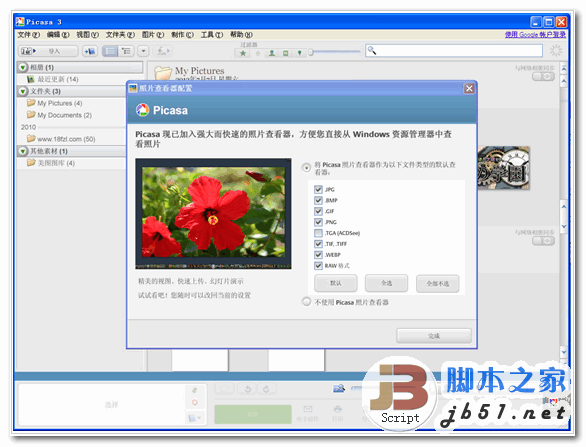Viewport: 586px width, 447px height.
Task: Click the steampunk clock thumbnail
Action: tap(503, 168)
